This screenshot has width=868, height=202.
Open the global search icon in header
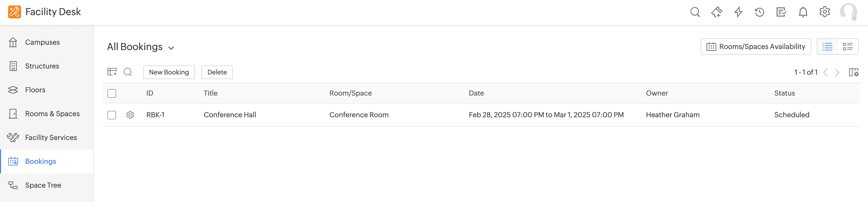click(x=695, y=12)
